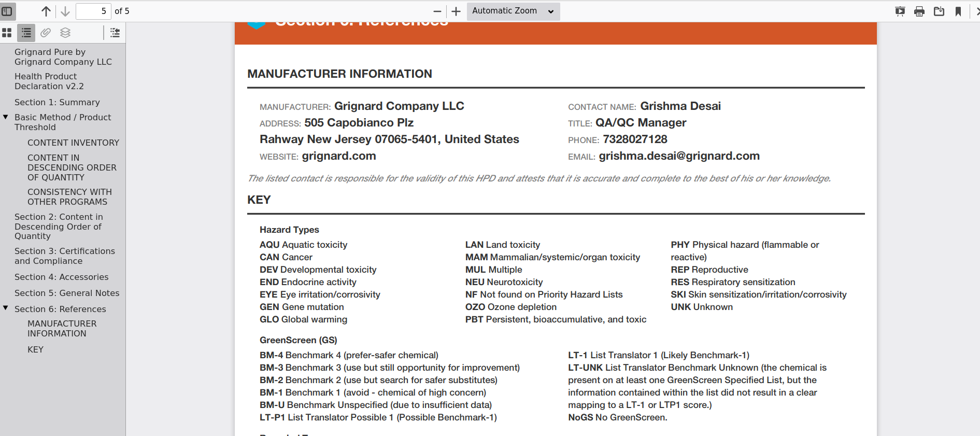Jump to Section 2: Content in Descending Order

(59, 227)
